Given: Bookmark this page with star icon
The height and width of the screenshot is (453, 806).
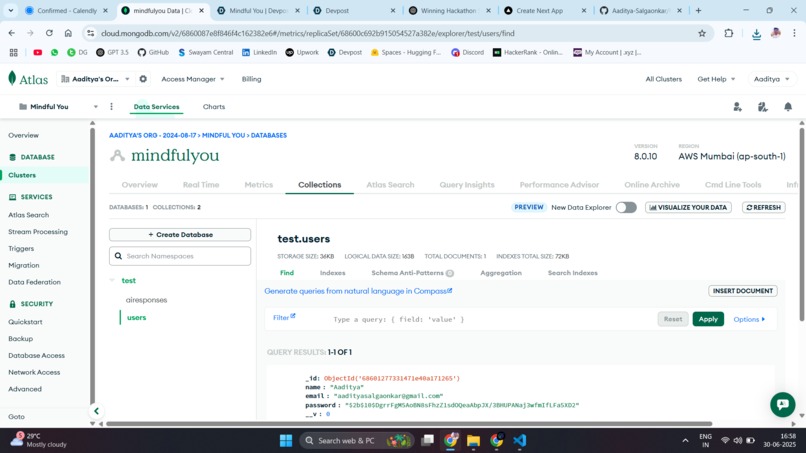Looking at the screenshot, I should [x=702, y=33].
